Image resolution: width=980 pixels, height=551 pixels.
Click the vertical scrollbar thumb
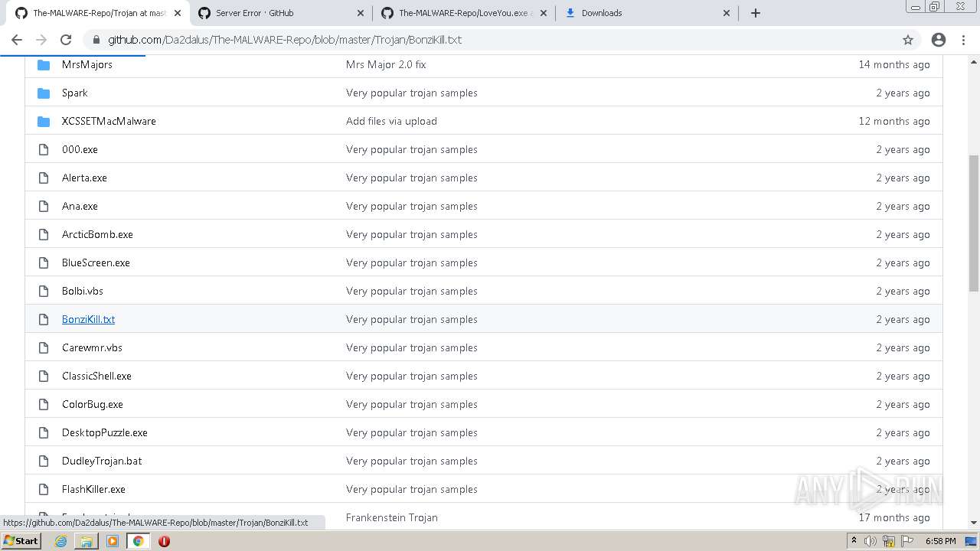coord(974,223)
